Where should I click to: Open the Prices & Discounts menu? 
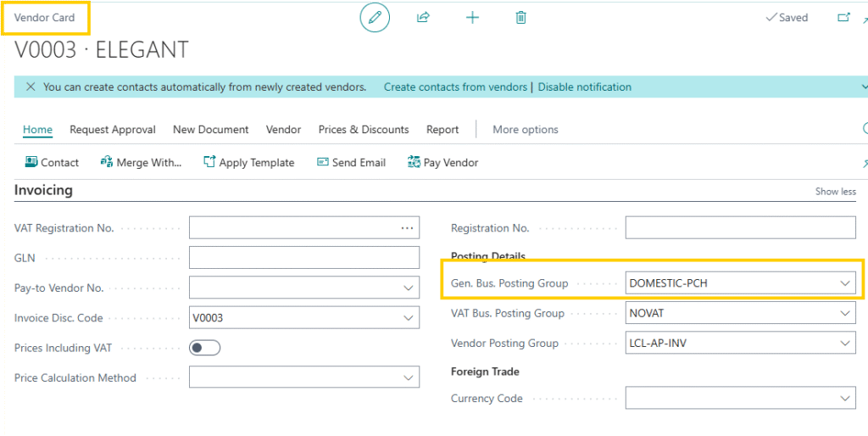tap(364, 130)
